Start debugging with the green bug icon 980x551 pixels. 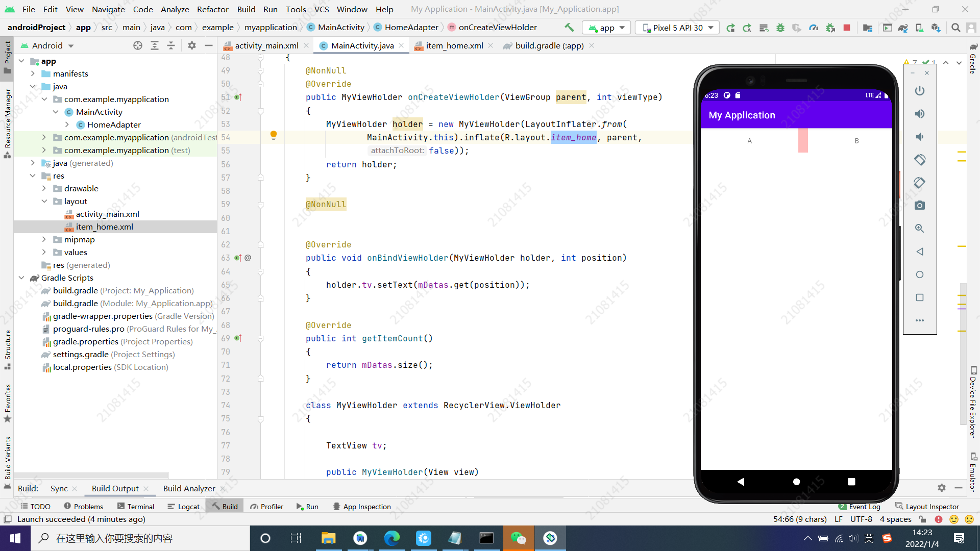click(780, 28)
